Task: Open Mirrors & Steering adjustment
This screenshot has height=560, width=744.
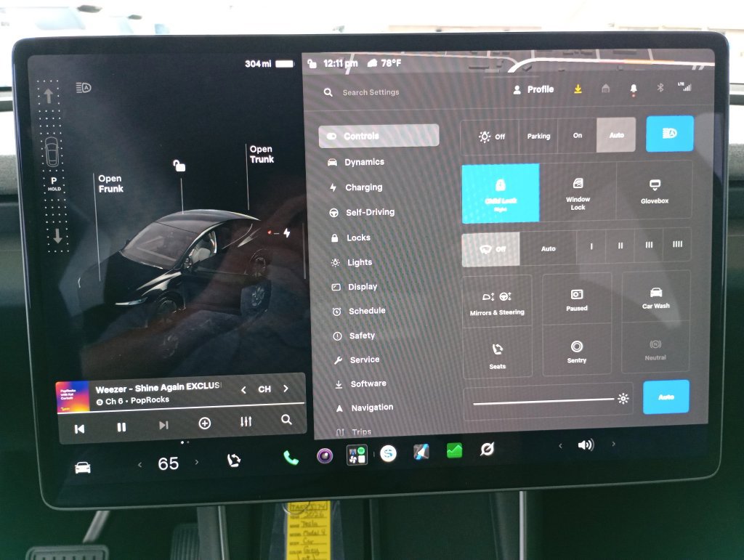Action: [x=497, y=301]
